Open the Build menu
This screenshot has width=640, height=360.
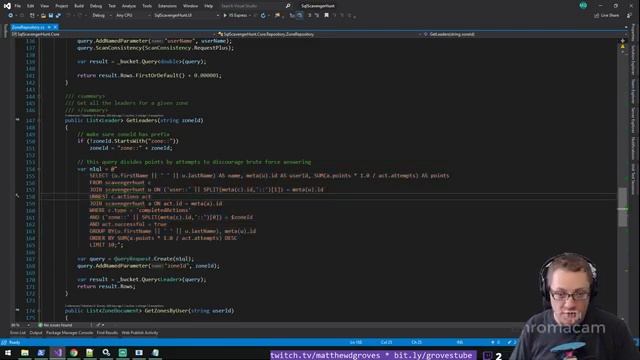point(79,6)
